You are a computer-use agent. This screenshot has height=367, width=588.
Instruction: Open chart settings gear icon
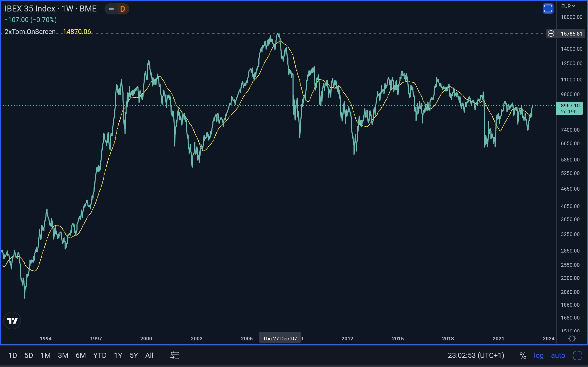coord(572,338)
